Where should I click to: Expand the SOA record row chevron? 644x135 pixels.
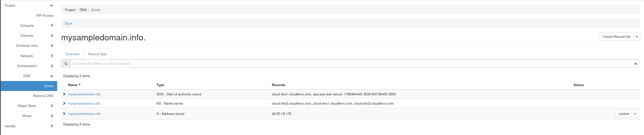[64, 94]
